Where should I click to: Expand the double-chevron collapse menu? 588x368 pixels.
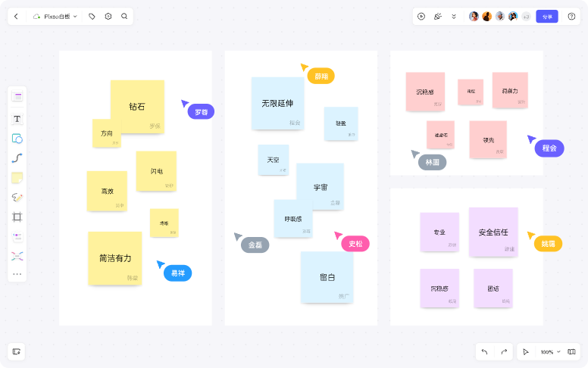(x=454, y=16)
